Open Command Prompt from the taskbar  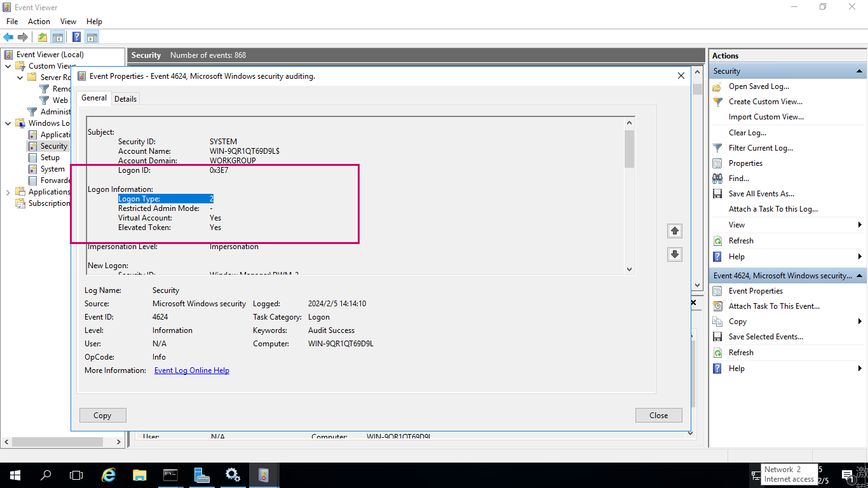(170, 475)
